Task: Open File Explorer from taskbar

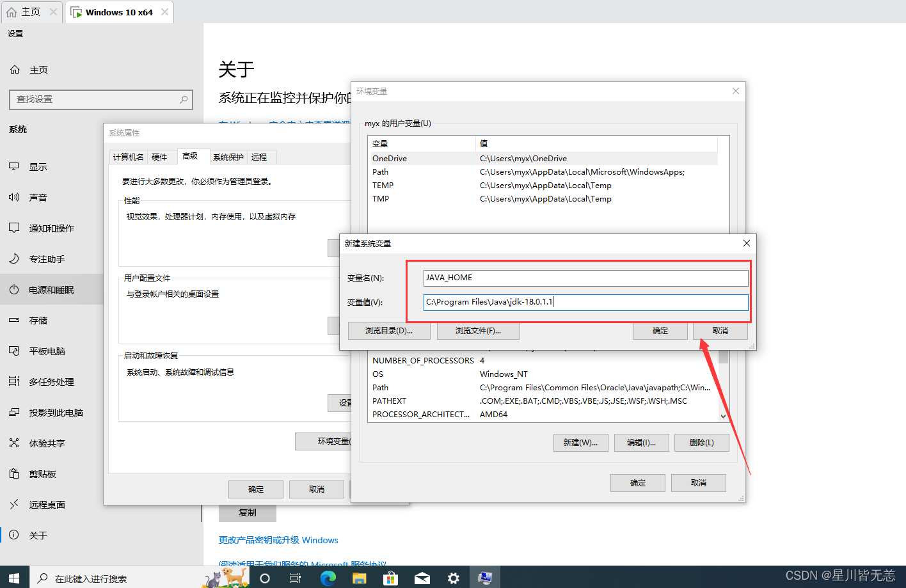Action: tap(360, 578)
